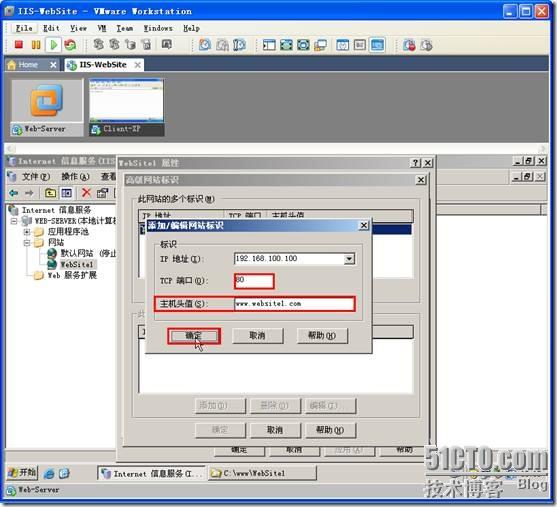Click the Web-Server status bar icon
557x507 pixels.
tap(12, 491)
